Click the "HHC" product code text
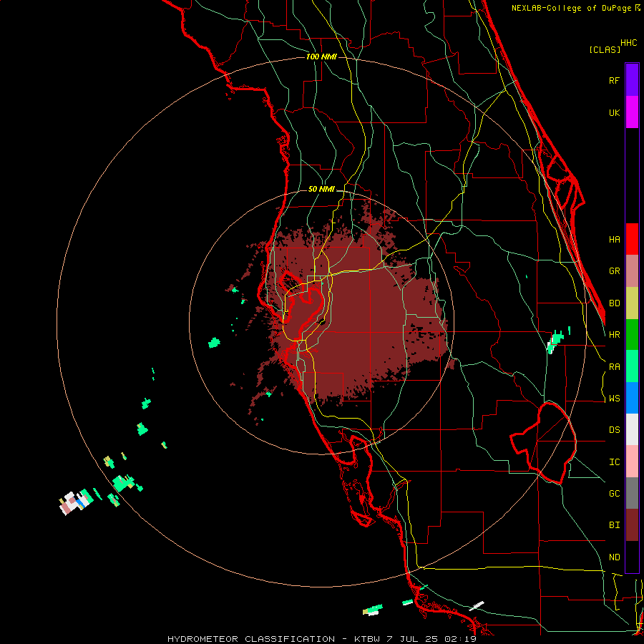 [628, 43]
